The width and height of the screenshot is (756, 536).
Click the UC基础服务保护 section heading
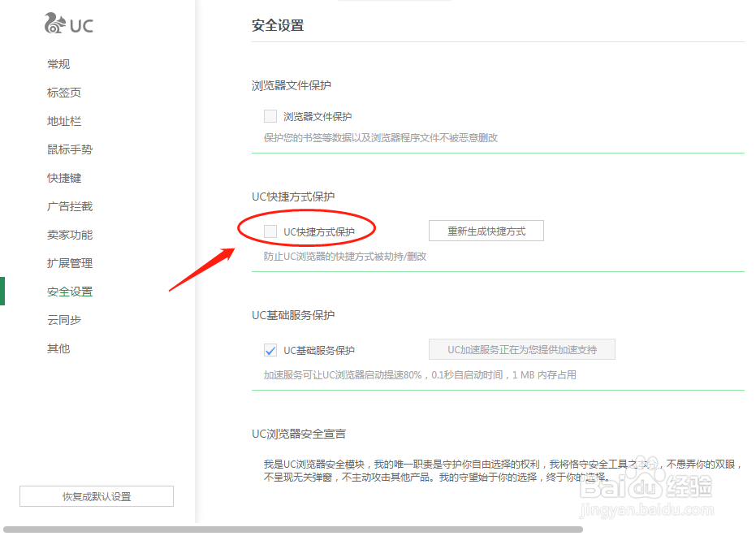tap(293, 315)
